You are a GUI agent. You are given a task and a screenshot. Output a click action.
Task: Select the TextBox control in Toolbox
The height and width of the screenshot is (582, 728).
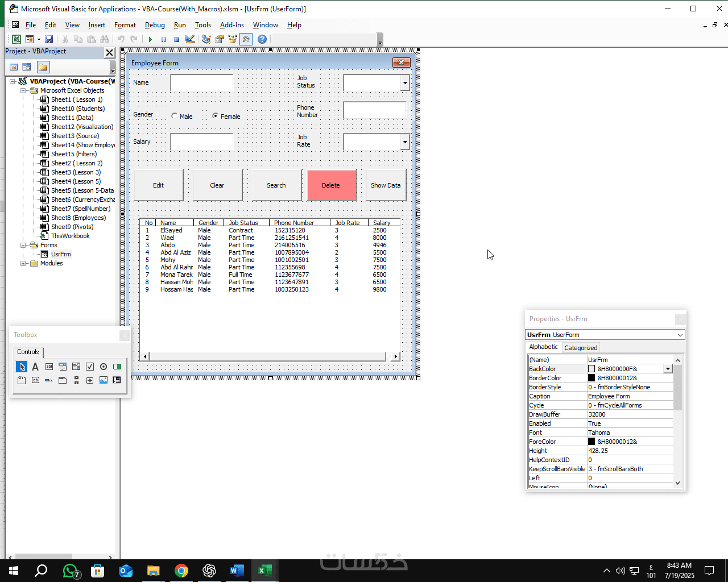[x=49, y=367]
